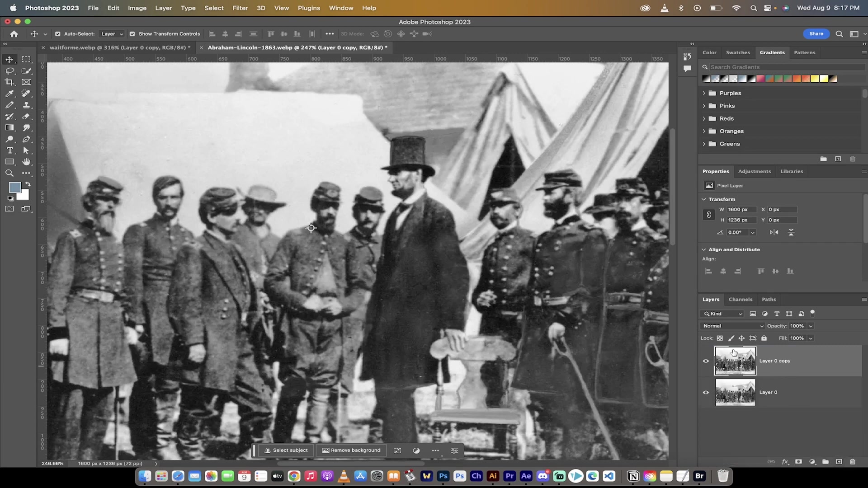Expand the Purples gradient folder
The height and width of the screenshot is (488, 868).
click(x=704, y=93)
